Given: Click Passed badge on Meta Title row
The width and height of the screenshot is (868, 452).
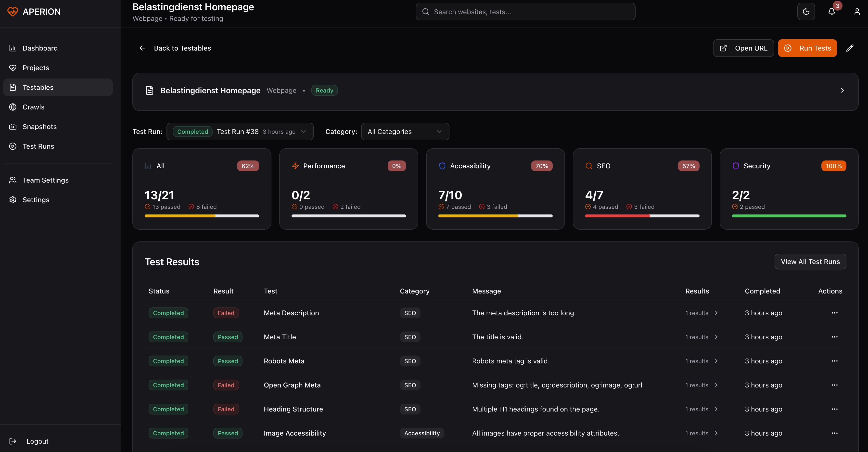Looking at the screenshot, I should pos(228,337).
